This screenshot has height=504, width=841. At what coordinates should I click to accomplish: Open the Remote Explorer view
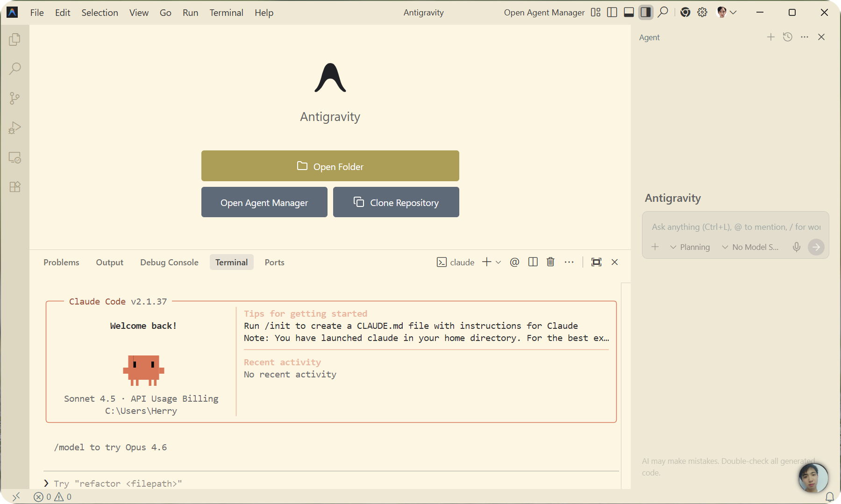pyautogui.click(x=14, y=157)
